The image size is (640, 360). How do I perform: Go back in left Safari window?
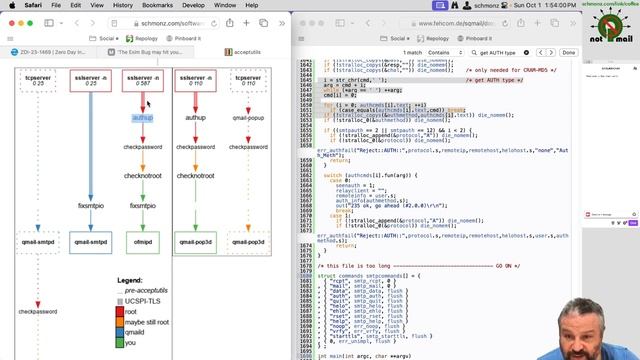[x=77, y=23]
